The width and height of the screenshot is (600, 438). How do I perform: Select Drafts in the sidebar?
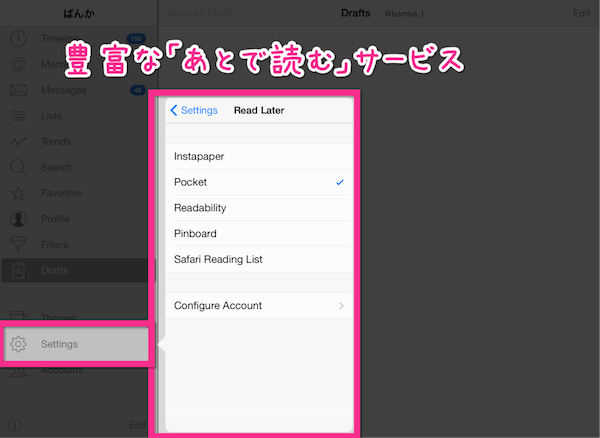[x=78, y=270]
